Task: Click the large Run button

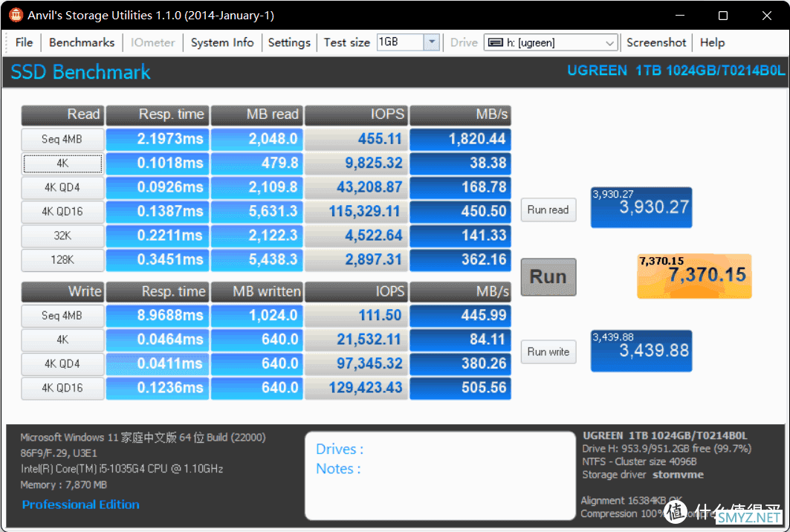Action: tap(548, 276)
